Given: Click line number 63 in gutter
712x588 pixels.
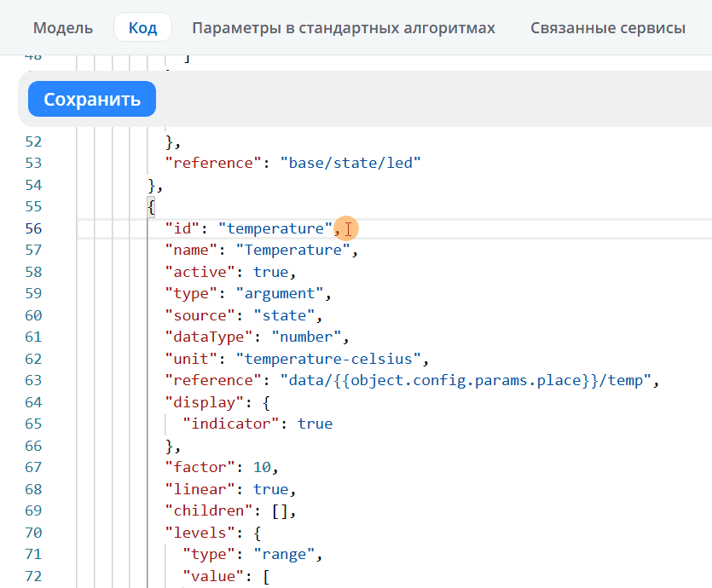Looking at the screenshot, I should pyautogui.click(x=33, y=380).
